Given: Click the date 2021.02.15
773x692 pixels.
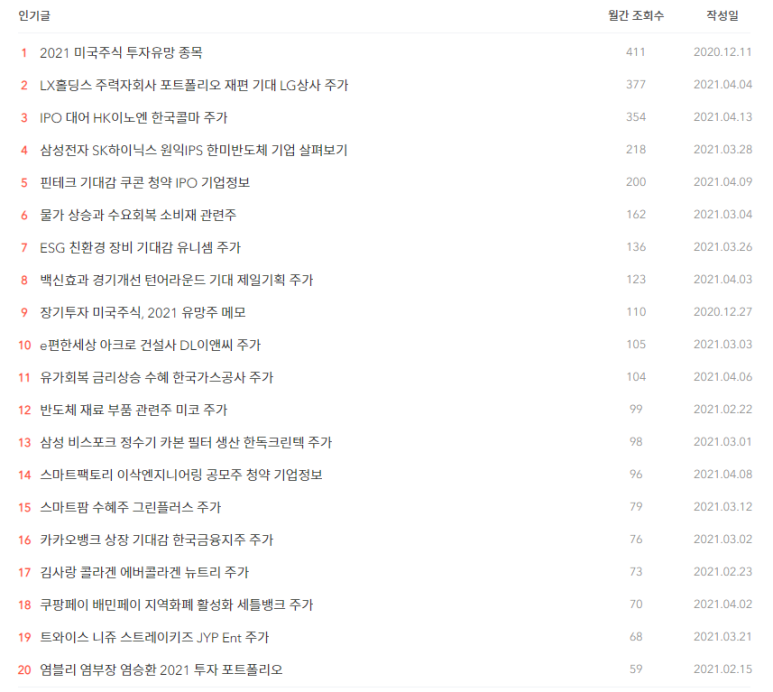Looking at the screenshot, I should [x=723, y=670].
